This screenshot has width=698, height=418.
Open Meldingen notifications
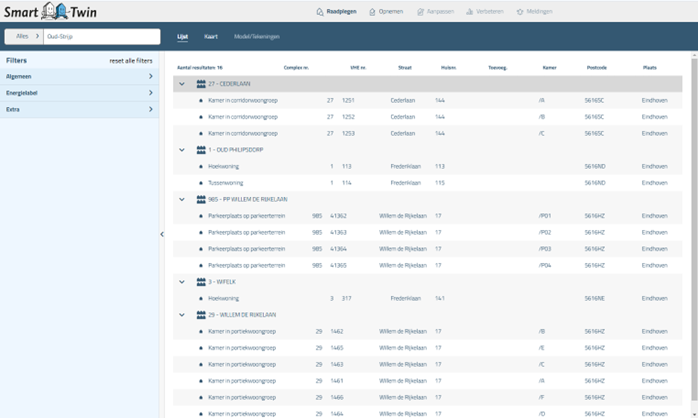pyautogui.click(x=534, y=12)
